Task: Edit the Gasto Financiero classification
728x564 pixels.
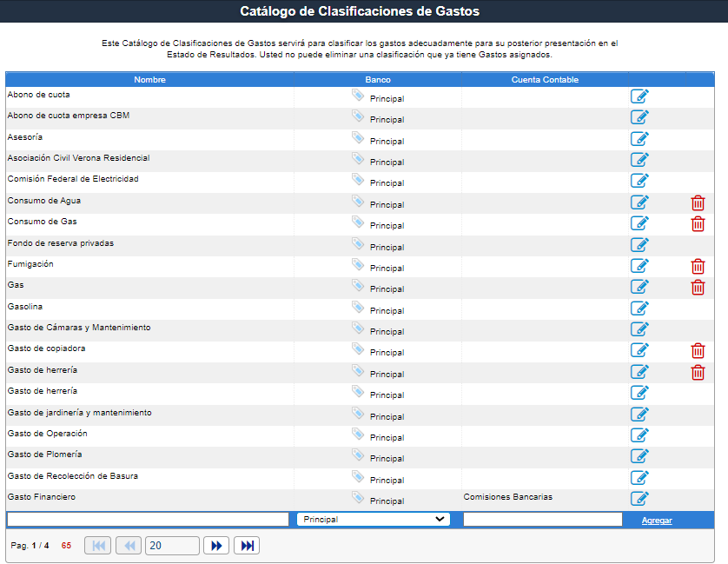Action: point(639,498)
